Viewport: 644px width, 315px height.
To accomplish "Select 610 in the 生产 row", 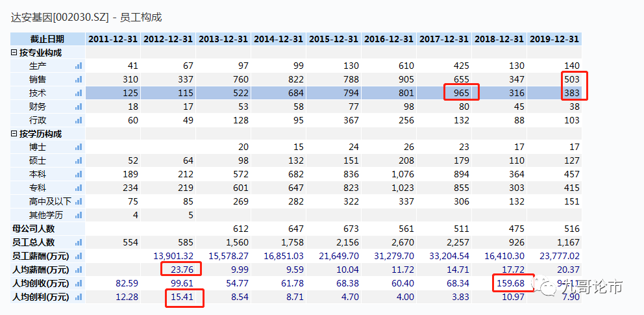I will 406,66.
